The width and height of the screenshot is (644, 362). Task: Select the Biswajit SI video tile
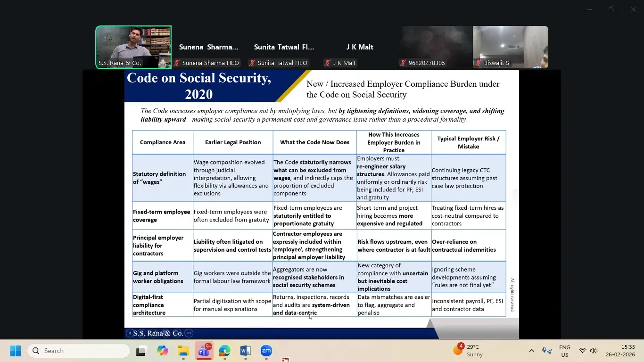pyautogui.click(x=510, y=47)
